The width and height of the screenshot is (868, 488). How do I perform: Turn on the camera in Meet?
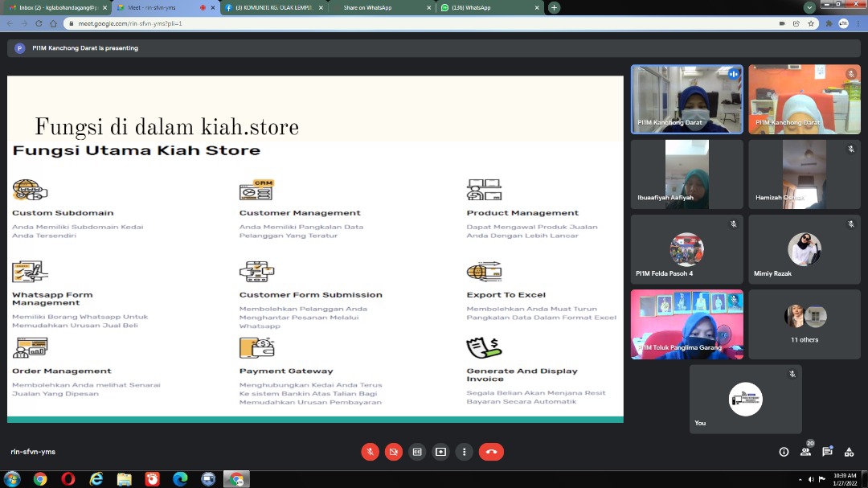pyautogui.click(x=394, y=452)
